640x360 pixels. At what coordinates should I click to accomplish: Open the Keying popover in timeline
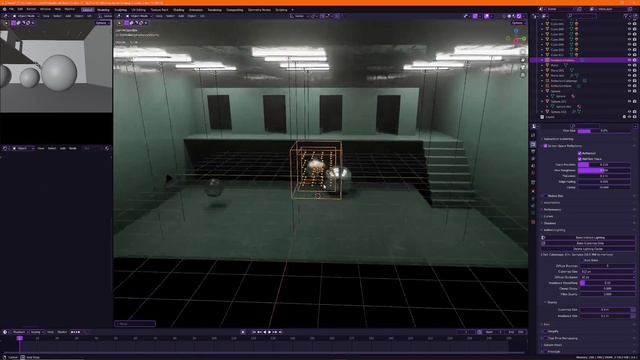[36, 332]
